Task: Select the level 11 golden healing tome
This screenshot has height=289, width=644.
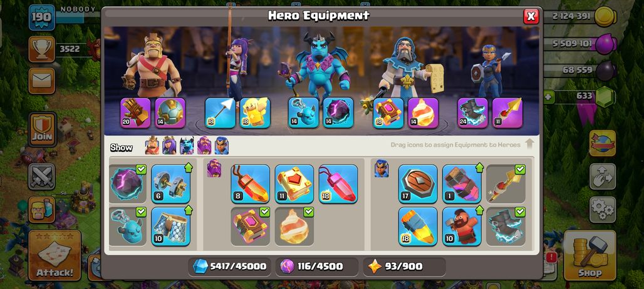Action: click(294, 184)
